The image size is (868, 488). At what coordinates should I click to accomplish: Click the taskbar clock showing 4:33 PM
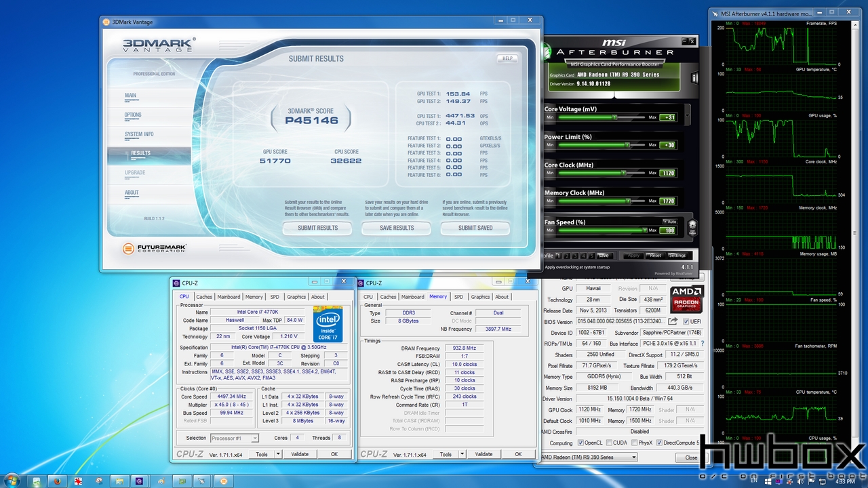coord(845,481)
